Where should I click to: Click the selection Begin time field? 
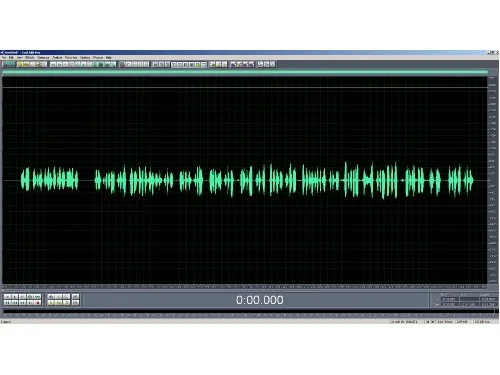(450, 299)
